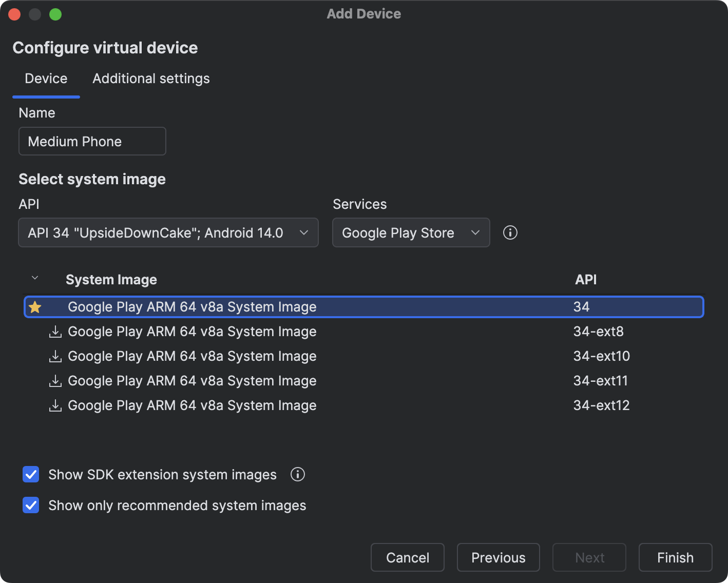The image size is (728, 583).
Task: Click info icon beside SDK extension checkbox
Action: (298, 475)
